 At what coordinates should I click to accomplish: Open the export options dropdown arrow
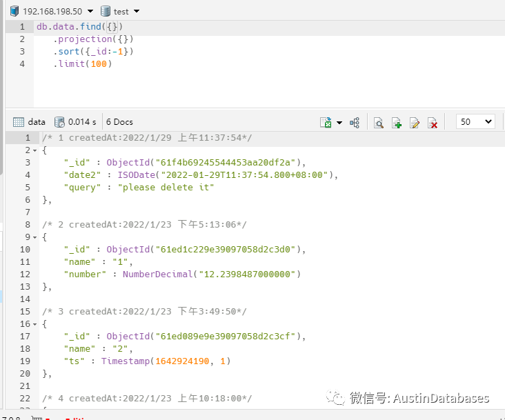tap(339, 123)
